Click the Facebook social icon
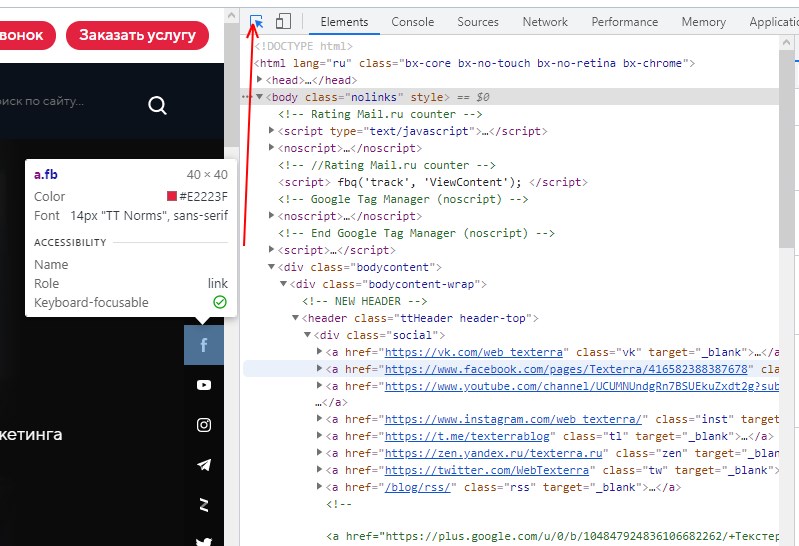The width and height of the screenshot is (799, 546). coord(204,345)
